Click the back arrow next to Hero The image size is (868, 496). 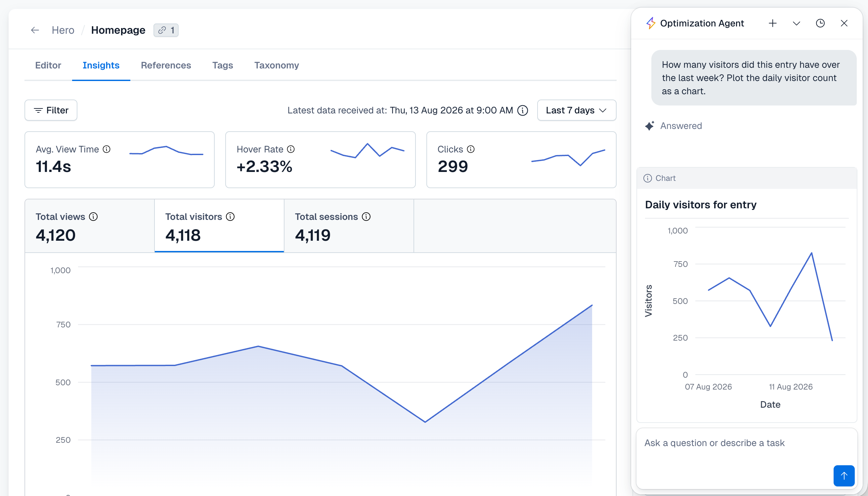pos(35,30)
